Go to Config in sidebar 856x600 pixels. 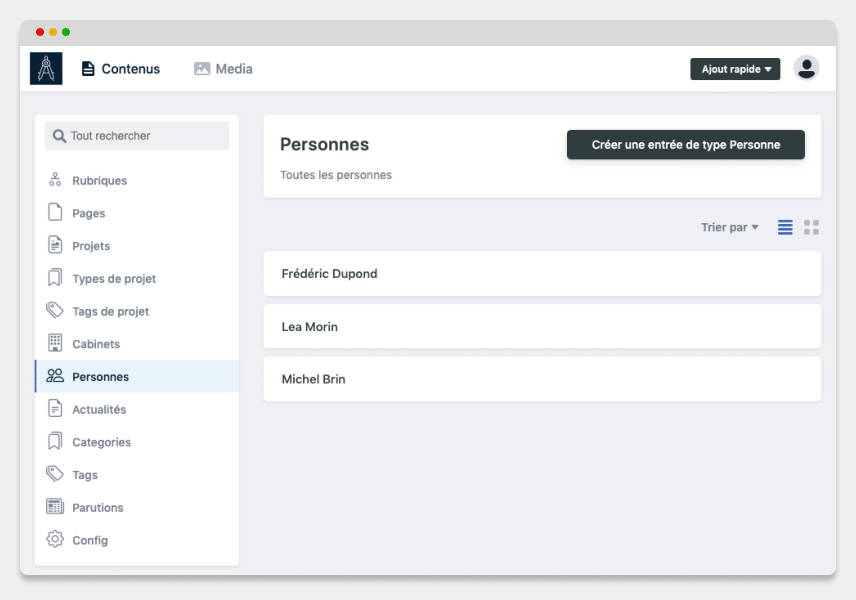pyautogui.click(x=137, y=540)
